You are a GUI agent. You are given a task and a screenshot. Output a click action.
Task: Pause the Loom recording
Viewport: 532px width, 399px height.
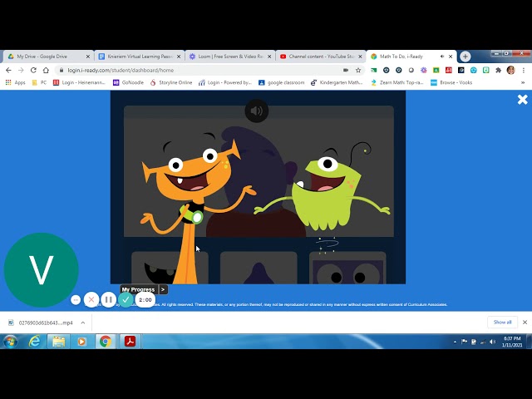pos(109,299)
